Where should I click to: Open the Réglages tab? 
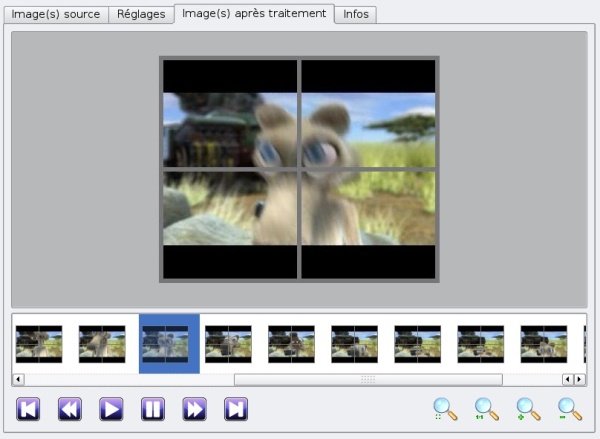pos(141,14)
